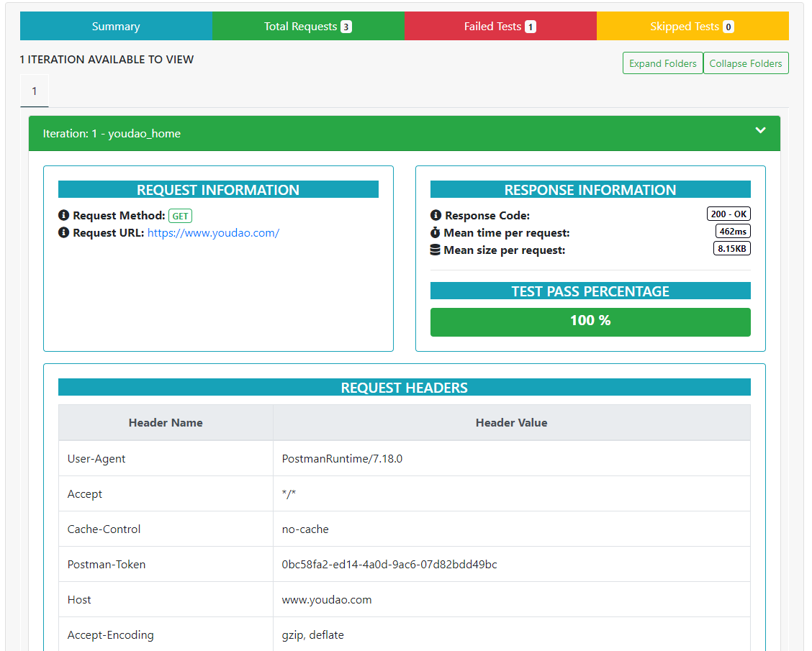Click the Skipped Tests count badge 0
The width and height of the screenshot is (812, 651).
click(728, 27)
